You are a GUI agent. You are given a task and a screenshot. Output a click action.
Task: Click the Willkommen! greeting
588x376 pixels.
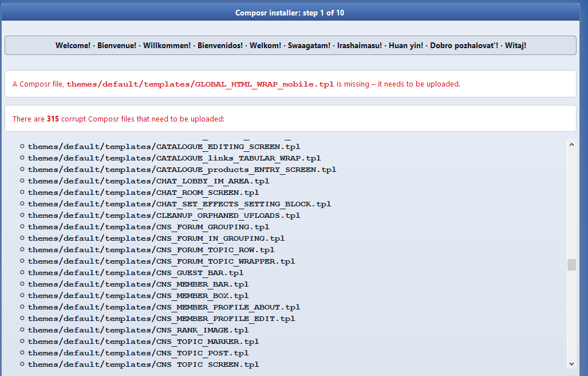click(167, 45)
